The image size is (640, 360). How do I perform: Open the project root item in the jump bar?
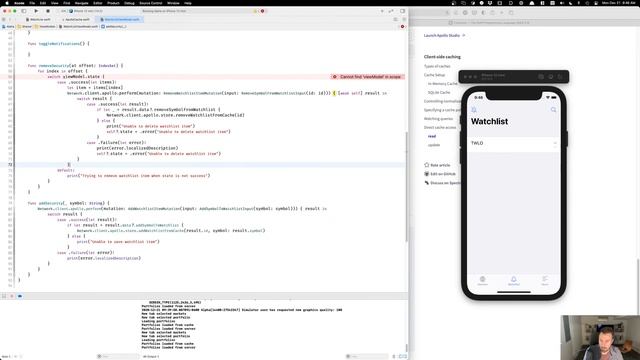(x=8, y=27)
